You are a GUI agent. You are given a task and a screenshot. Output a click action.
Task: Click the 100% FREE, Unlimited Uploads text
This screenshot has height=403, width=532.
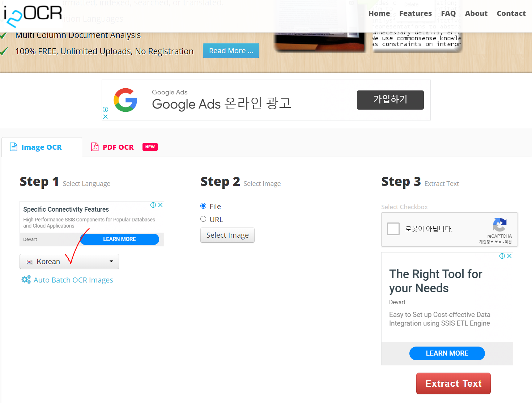105,51
